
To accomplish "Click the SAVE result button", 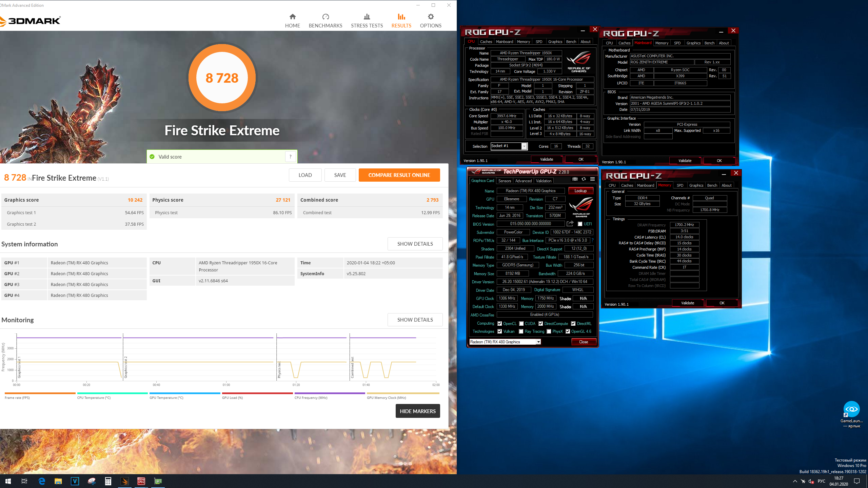I will tap(340, 175).
